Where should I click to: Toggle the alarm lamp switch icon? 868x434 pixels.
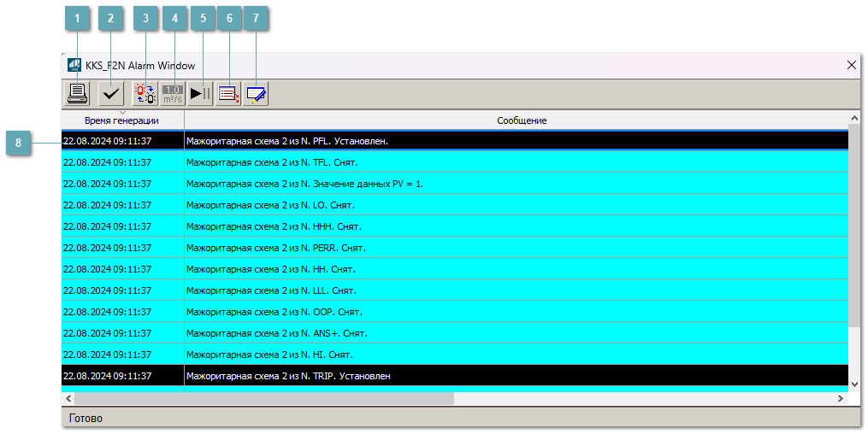tap(145, 93)
